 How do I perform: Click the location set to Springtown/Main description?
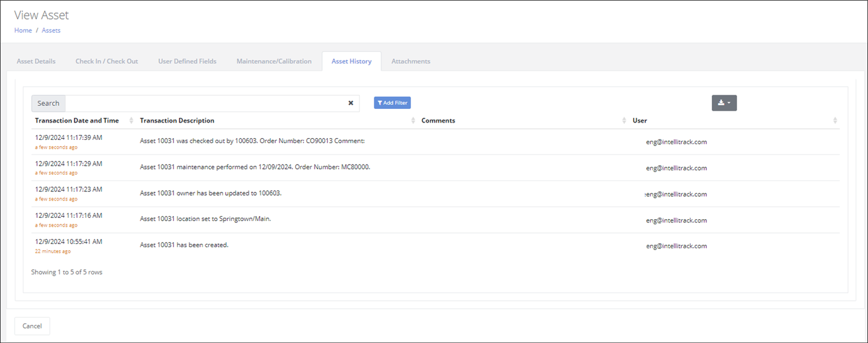205,219
